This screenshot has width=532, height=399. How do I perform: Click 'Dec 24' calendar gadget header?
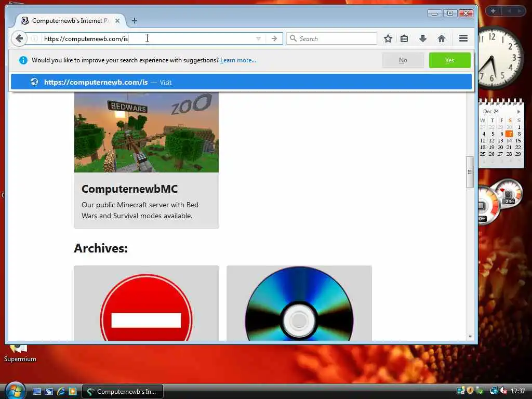[491, 112]
